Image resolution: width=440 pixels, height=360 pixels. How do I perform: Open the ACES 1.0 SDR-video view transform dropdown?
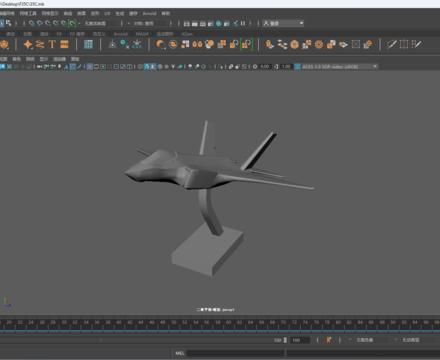pos(339,67)
